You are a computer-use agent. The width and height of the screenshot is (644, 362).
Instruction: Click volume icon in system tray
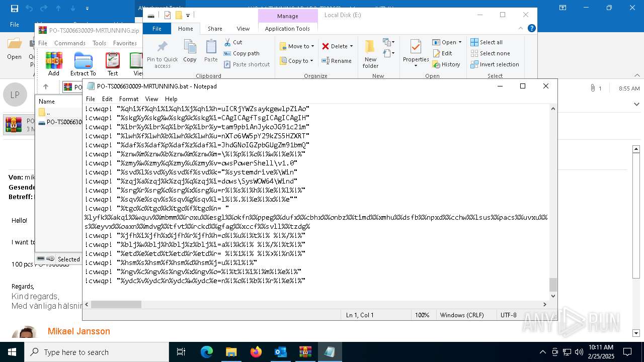[x=579, y=352]
